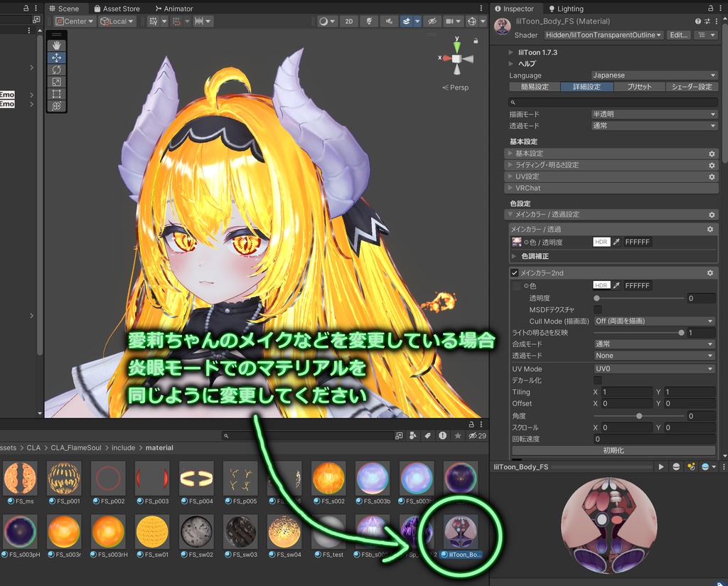728x586 pixels.
Task: Open the Cull Mode dropdown
Action: pos(653,321)
